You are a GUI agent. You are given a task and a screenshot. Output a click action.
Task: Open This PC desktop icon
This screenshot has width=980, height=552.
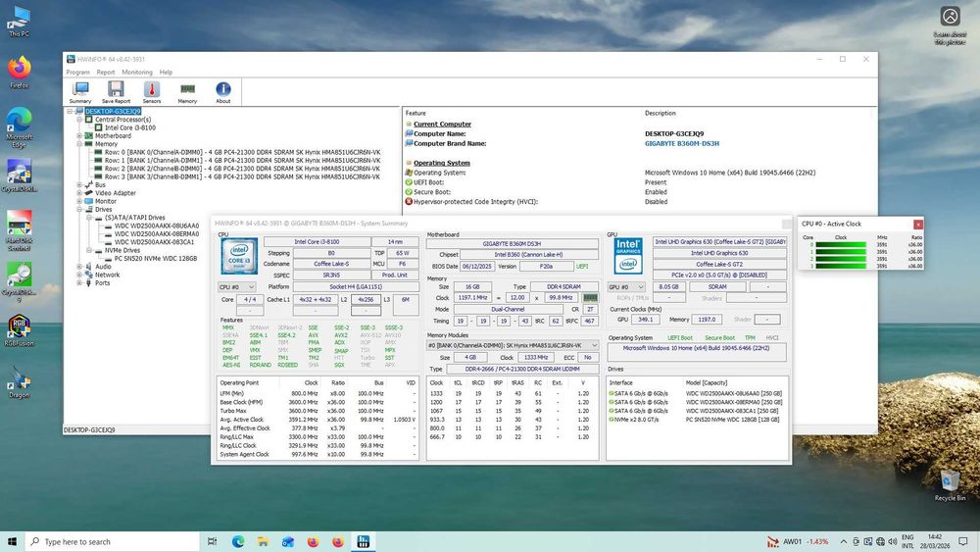(19, 22)
